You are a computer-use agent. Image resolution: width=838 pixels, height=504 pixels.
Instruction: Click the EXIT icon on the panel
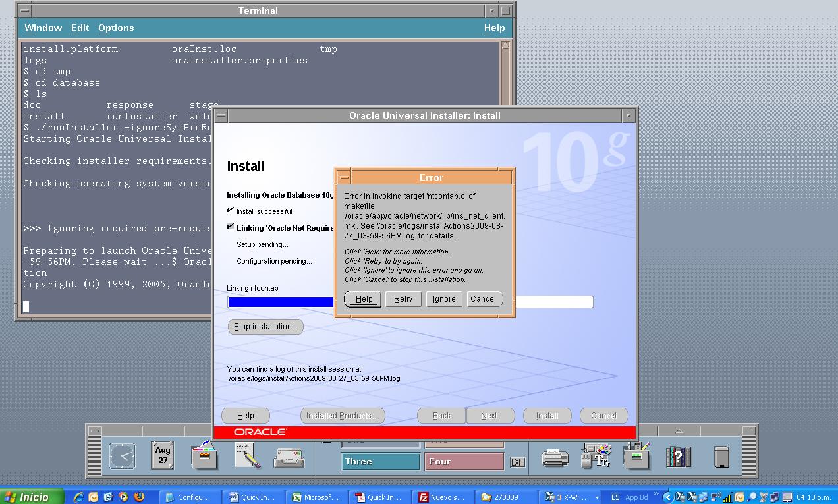pyautogui.click(x=518, y=462)
